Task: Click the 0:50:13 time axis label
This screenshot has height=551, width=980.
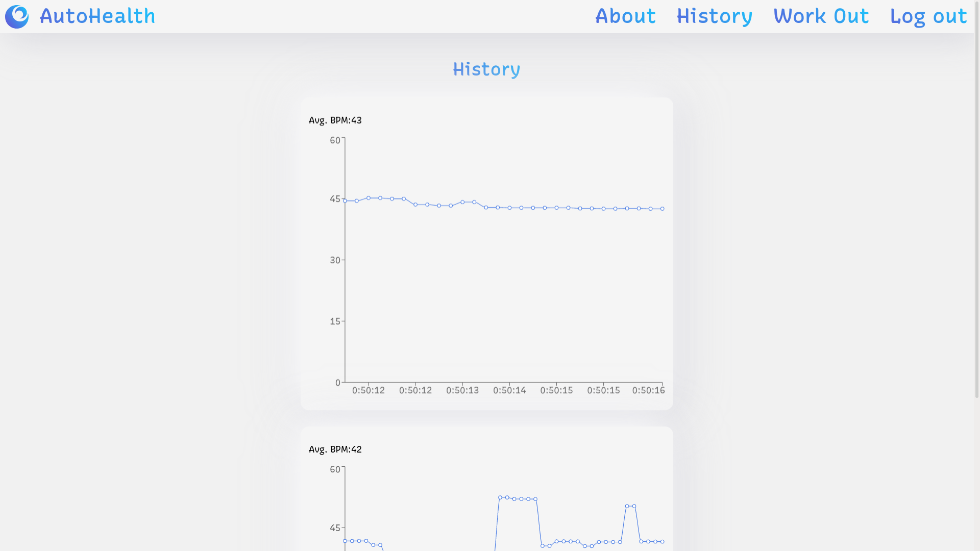Action: pos(462,390)
